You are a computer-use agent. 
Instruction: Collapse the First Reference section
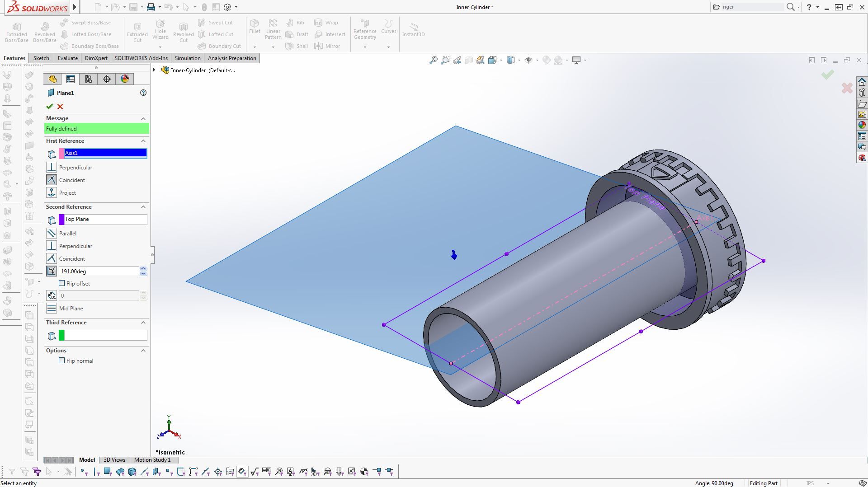(x=143, y=141)
